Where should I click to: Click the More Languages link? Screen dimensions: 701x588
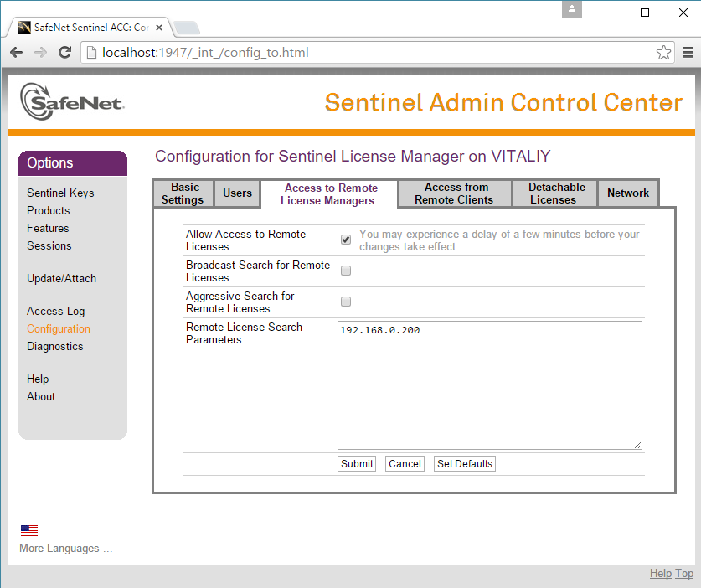tap(65, 549)
